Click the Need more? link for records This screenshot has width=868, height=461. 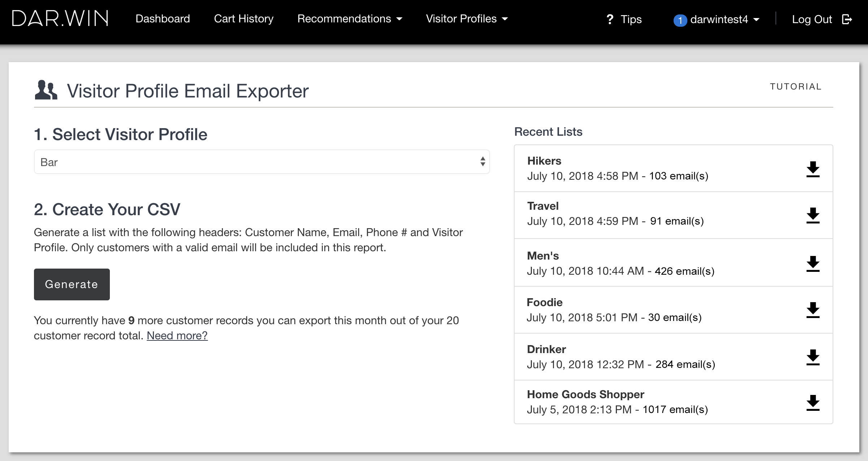click(177, 335)
